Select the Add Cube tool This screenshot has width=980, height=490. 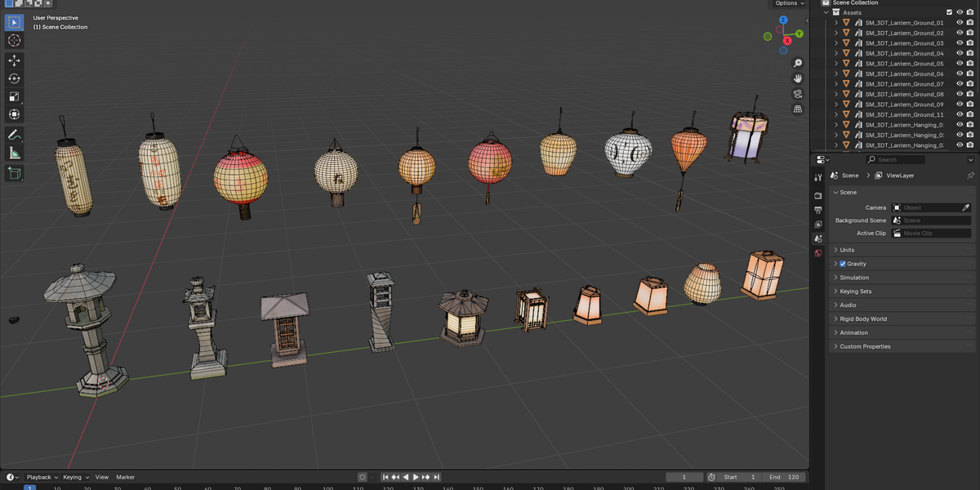coord(14,173)
